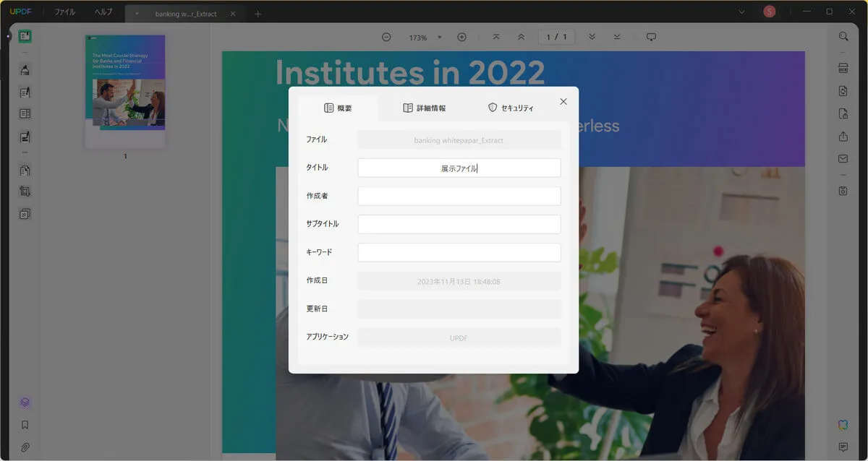Screen dimensions: 868x461
Task: Go to previous page arrow
Action: click(x=521, y=37)
